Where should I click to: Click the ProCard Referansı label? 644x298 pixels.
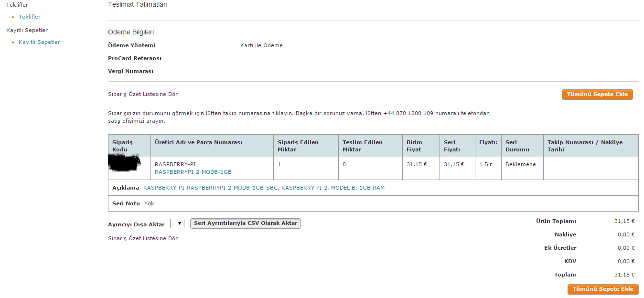click(135, 58)
